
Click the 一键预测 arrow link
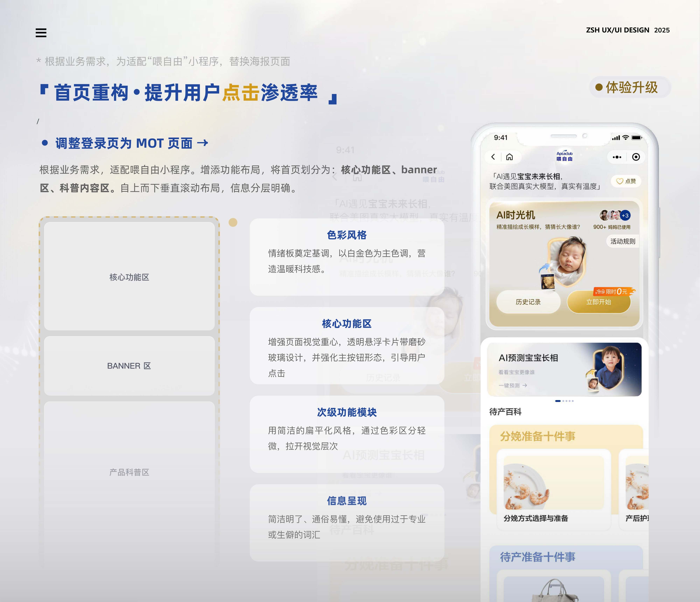pyautogui.click(x=513, y=386)
